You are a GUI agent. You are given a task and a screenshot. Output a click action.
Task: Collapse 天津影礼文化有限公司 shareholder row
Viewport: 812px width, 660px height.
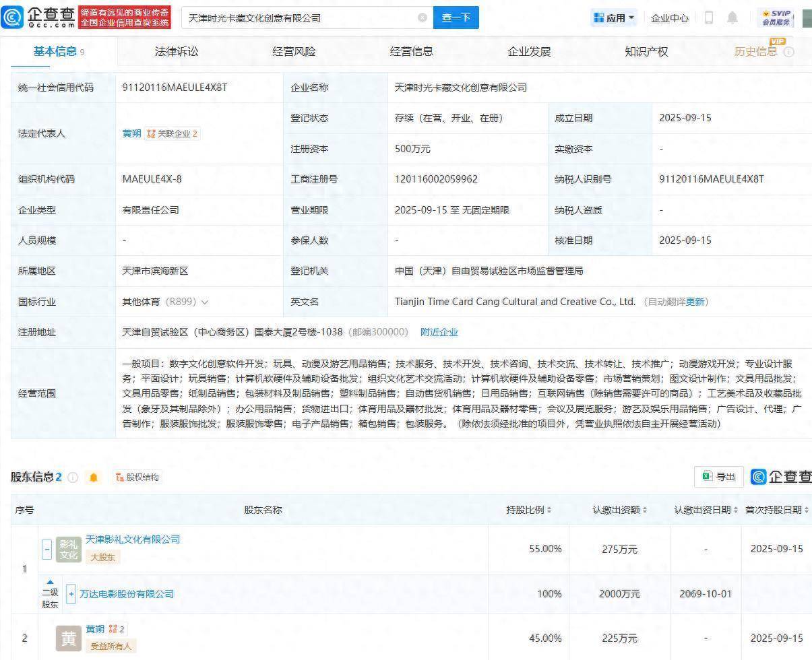click(x=46, y=548)
